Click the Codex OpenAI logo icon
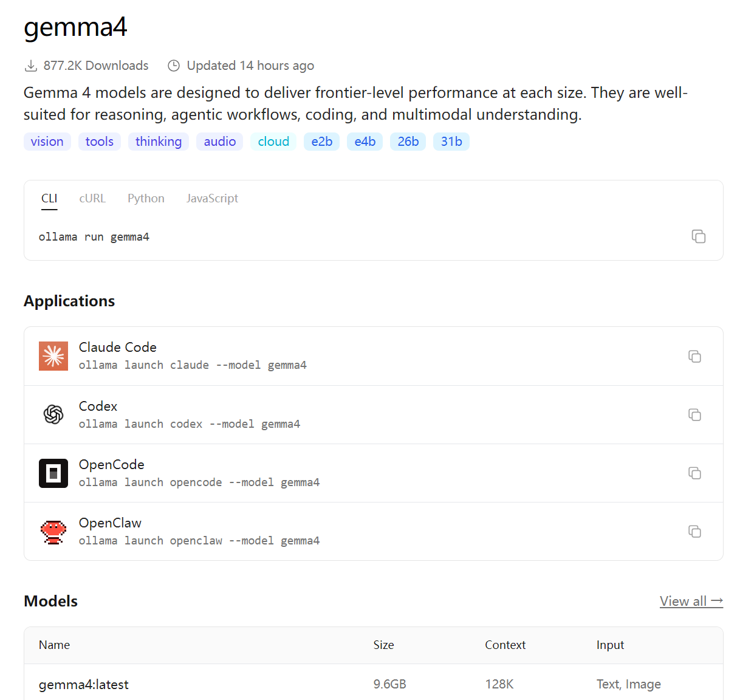The height and width of the screenshot is (700, 740). pos(53,414)
